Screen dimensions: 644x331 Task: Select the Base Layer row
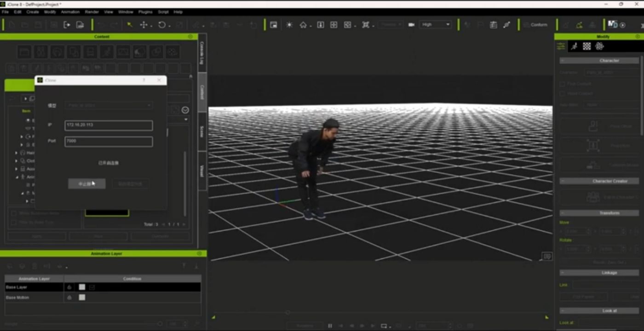pos(103,287)
